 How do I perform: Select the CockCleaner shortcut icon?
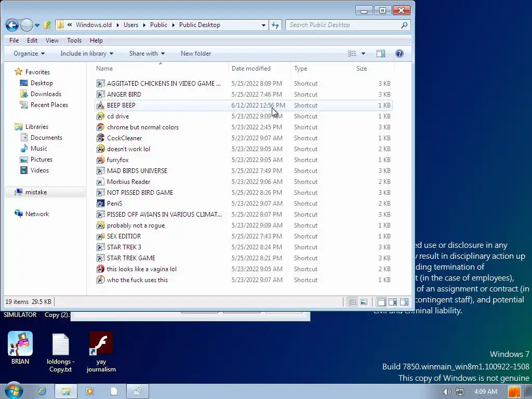point(100,138)
